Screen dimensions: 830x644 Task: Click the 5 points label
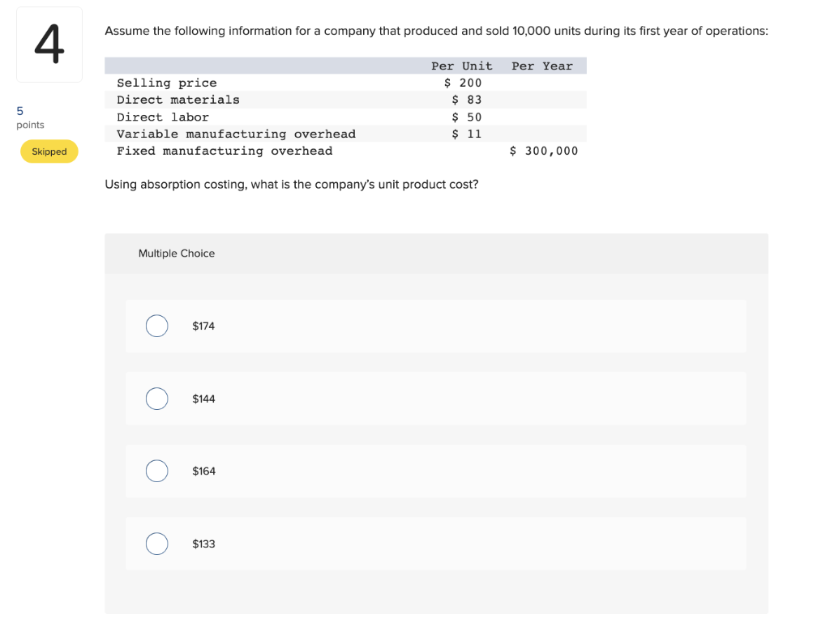[x=30, y=117]
